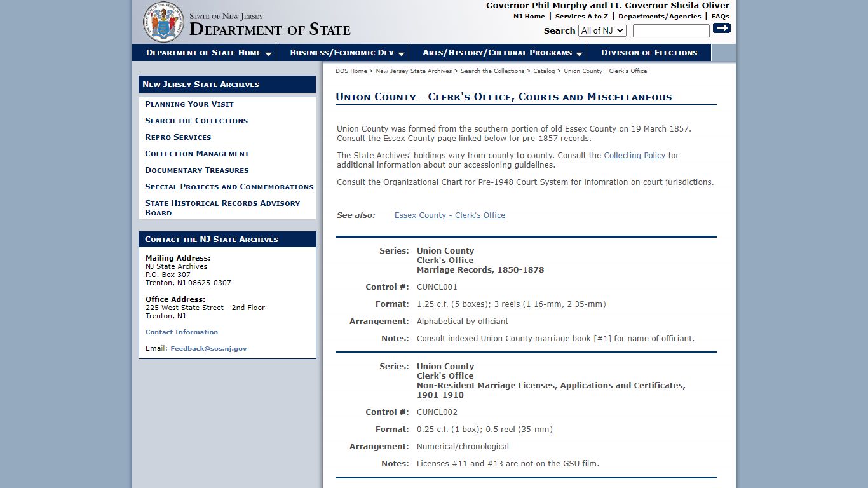The height and width of the screenshot is (488, 868).
Task: Open Repro Services sidebar item
Action: pos(178,137)
